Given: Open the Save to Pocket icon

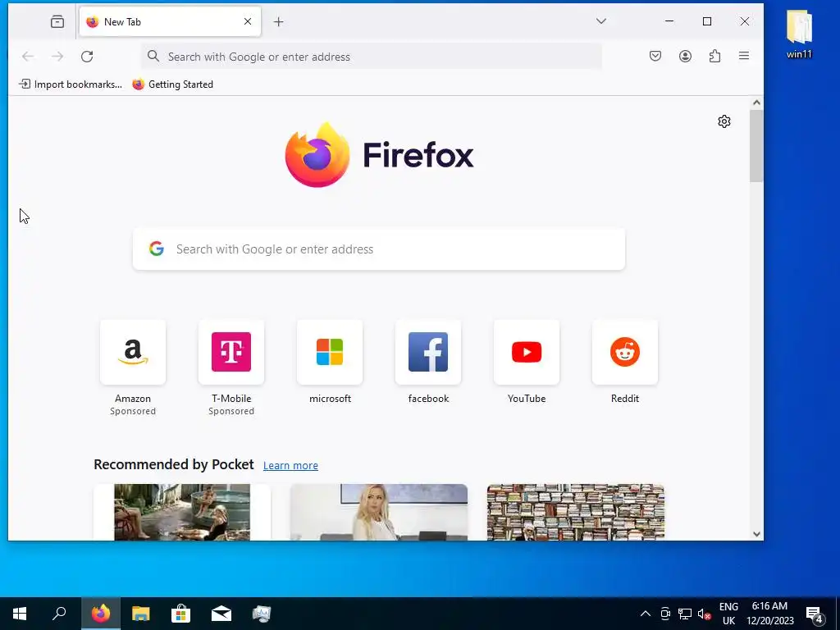Looking at the screenshot, I should 655,56.
